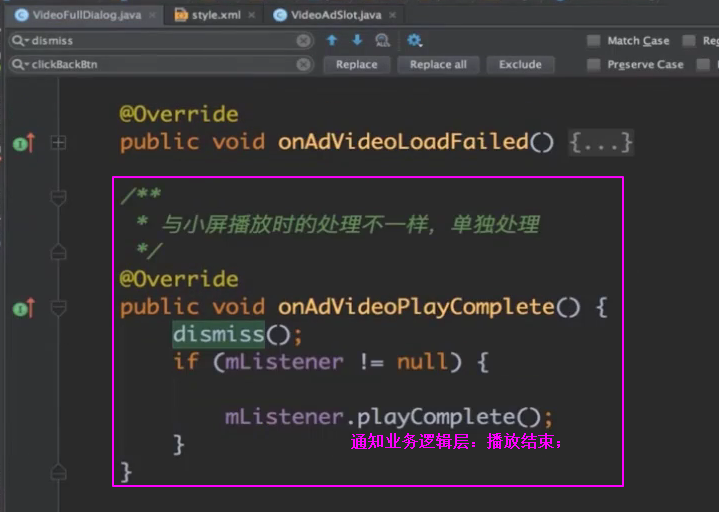Click implements gutter icon beside onAdVideoLoadFailed
This screenshot has height=512, width=719.
coord(24,143)
